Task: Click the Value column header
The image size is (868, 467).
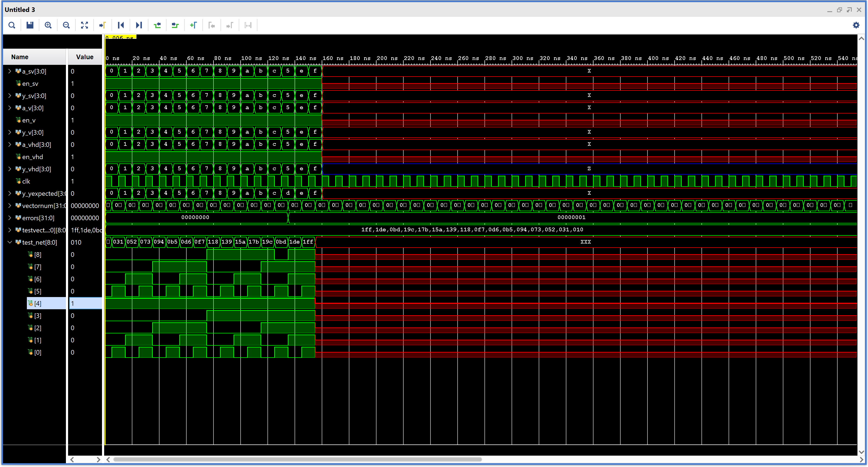Action: point(85,57)
